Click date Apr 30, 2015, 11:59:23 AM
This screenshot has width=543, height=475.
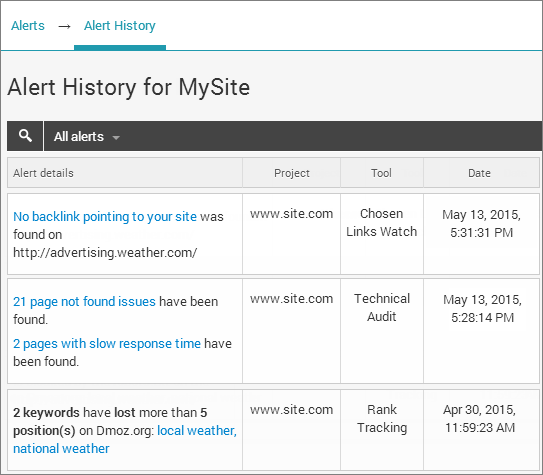[480, 419]
